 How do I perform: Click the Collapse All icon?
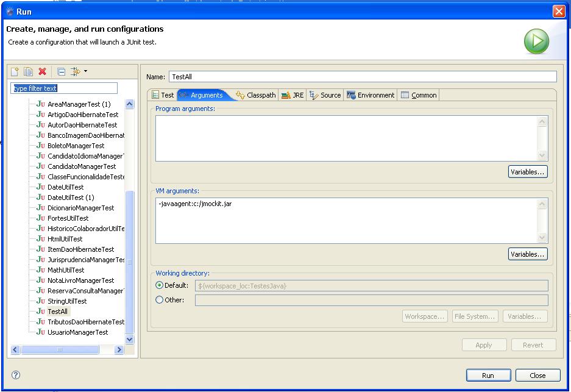point(62,72)
